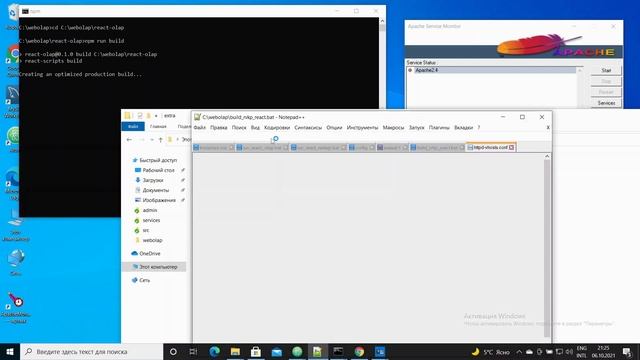Click inside the Notepad++ empty editor area
This screenshot has height=360, width=640.
368,247
